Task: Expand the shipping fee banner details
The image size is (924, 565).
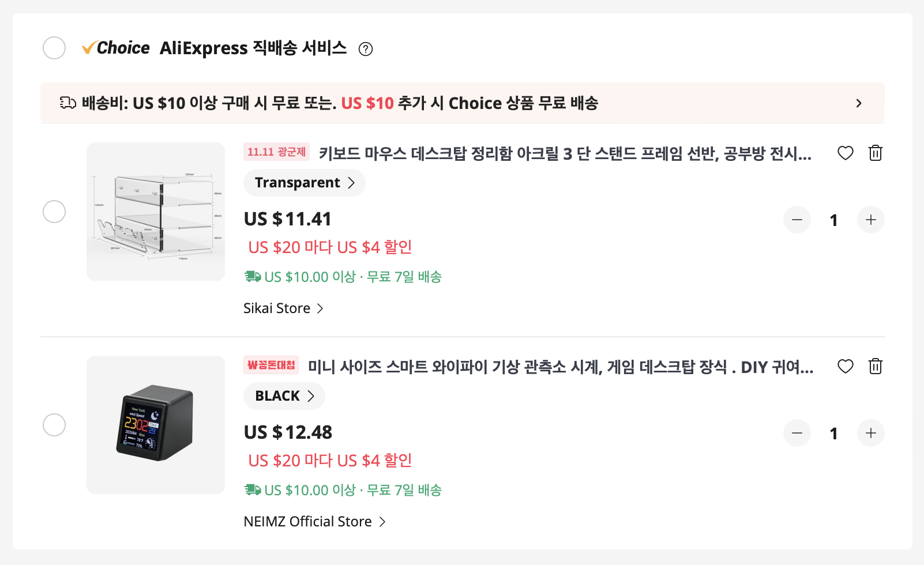Action: (859, 103)
